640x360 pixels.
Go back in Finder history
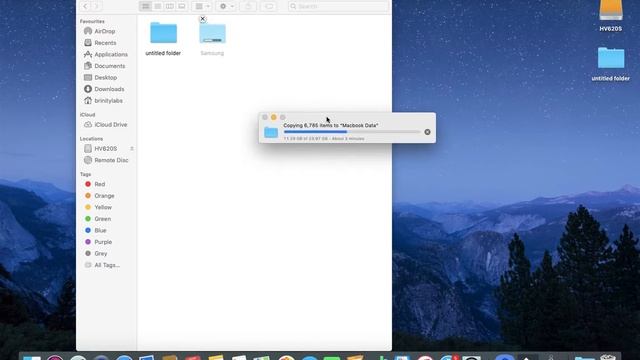pyautogui.click(x=85, y=6)
